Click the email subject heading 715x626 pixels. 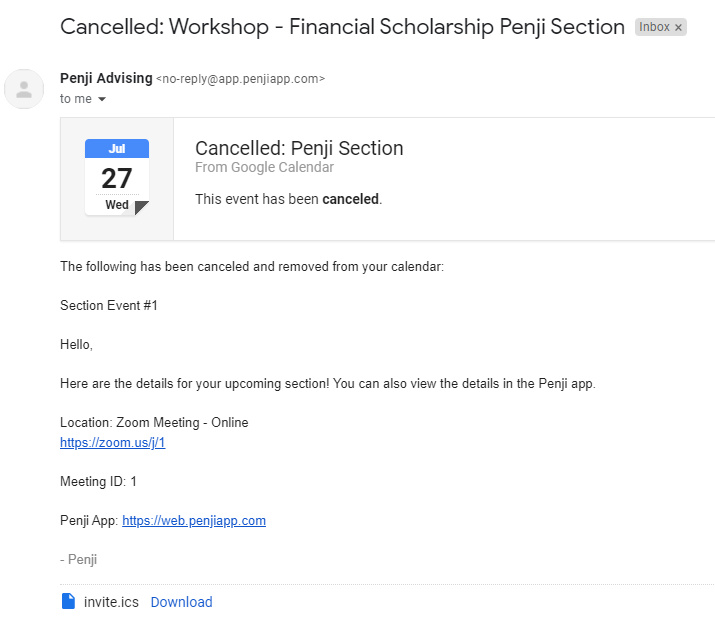(342, 26)
